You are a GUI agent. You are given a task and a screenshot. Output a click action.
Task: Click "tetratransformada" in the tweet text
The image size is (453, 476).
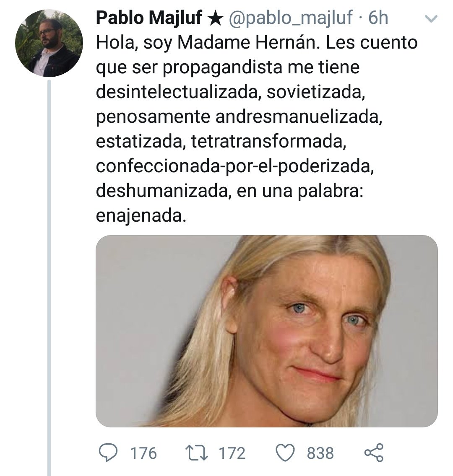[x=268, y=141]
